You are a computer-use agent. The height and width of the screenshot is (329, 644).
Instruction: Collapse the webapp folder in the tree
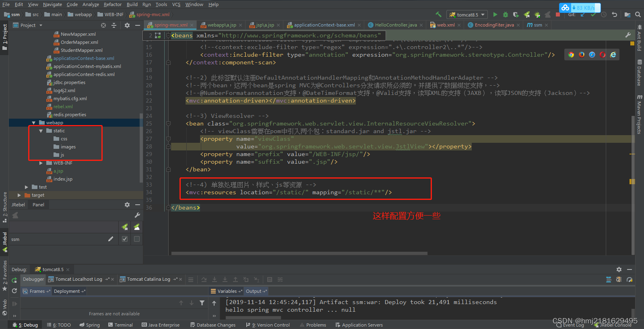pos(33,123)
